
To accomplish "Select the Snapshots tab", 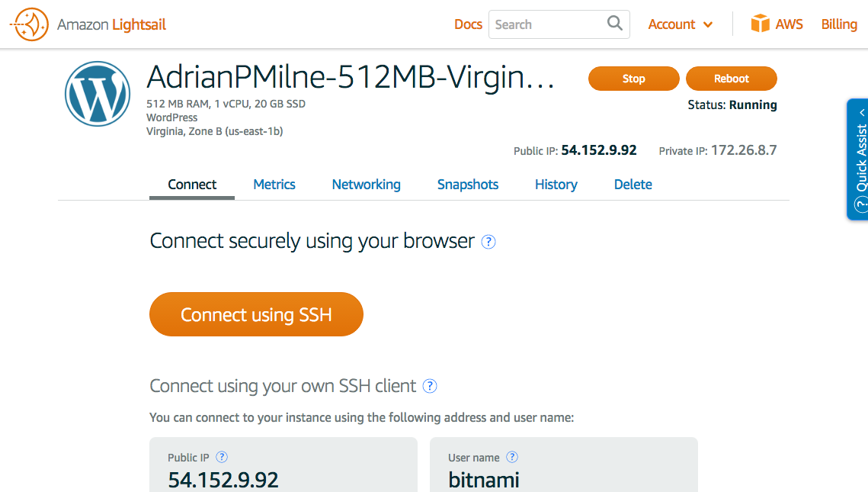I will pos(468,185).
